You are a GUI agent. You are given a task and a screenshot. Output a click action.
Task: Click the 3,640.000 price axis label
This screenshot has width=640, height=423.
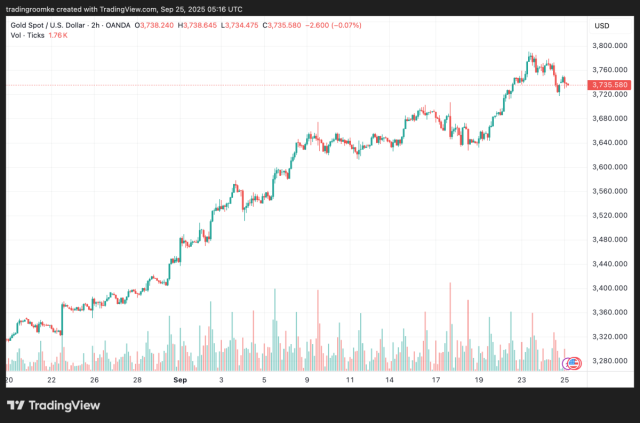(x=610, y=142)
